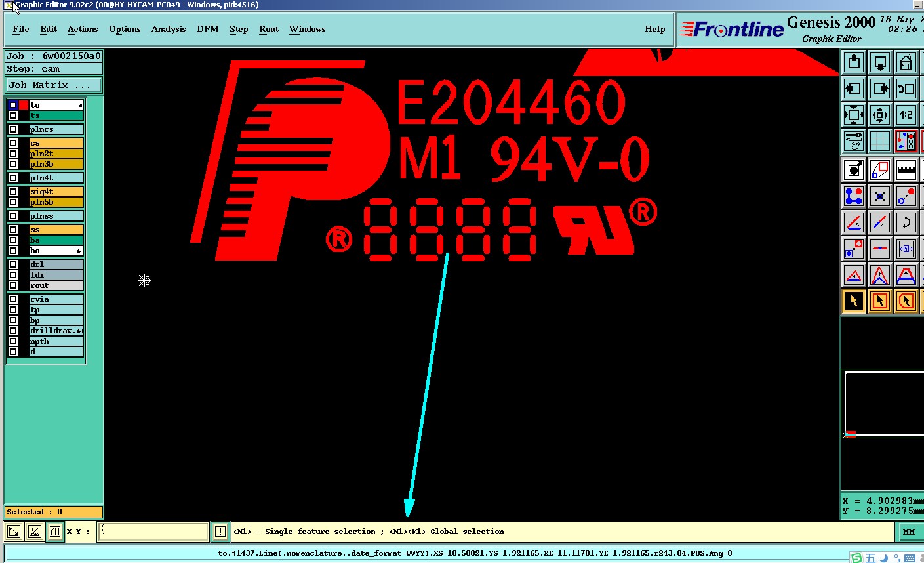This screenshot has height=563, width=924.
Task: Click the trapezoid red-blue shape icon
Action: (x=906, y=275)
